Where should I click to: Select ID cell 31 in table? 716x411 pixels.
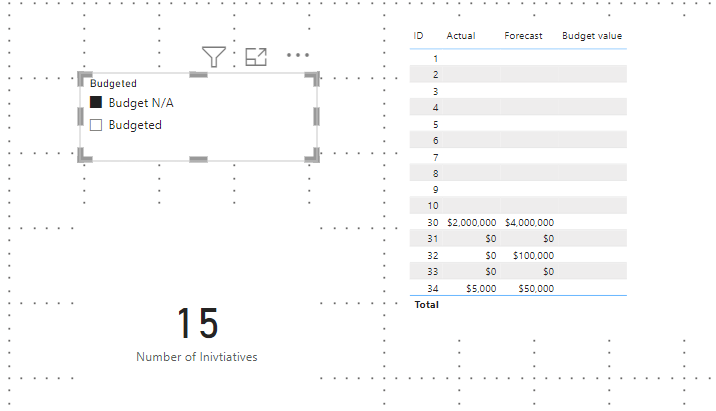point(433,238)
